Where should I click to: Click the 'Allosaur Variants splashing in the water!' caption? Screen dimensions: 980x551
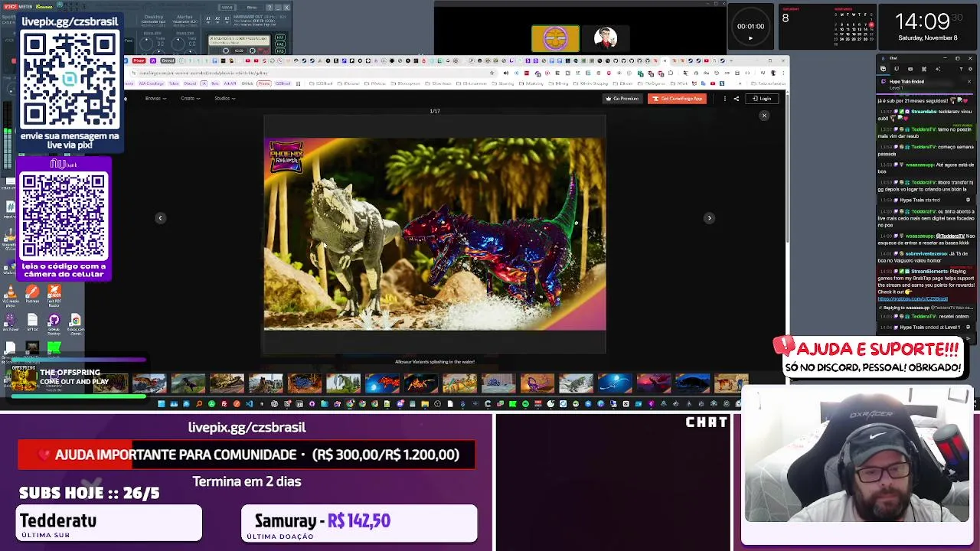coord(435,361)
